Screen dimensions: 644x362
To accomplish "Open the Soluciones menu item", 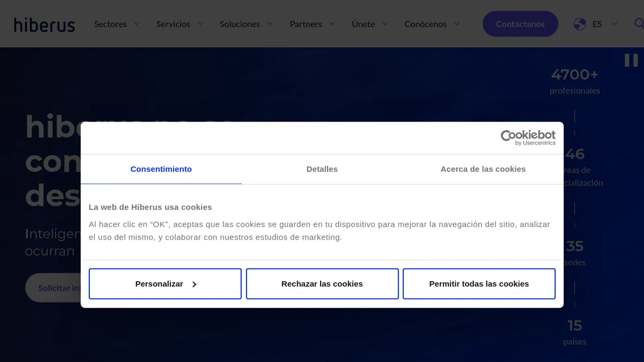I will pos(240,24).
